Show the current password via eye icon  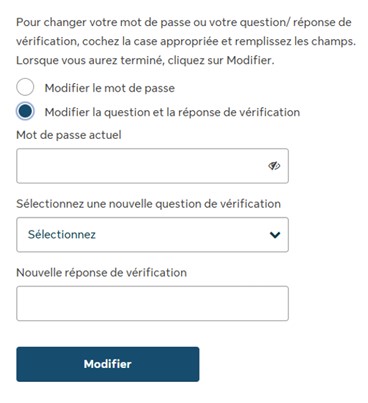274,166
